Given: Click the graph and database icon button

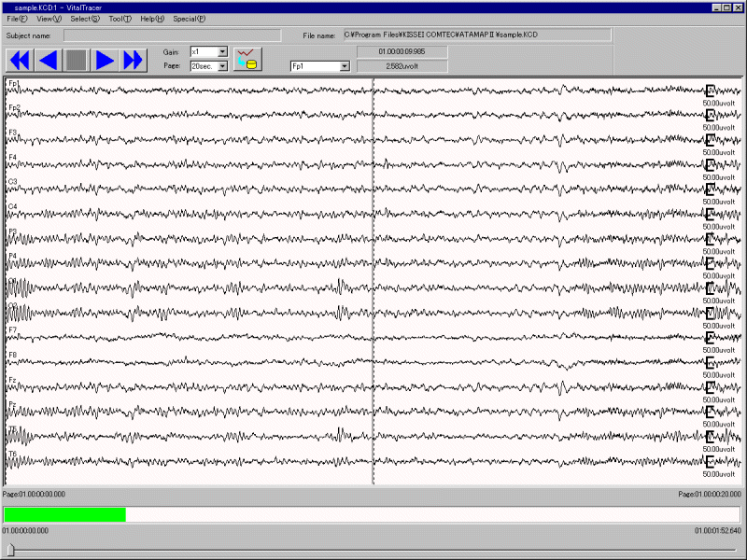Looking at the screenshot, I should (247, 59).
